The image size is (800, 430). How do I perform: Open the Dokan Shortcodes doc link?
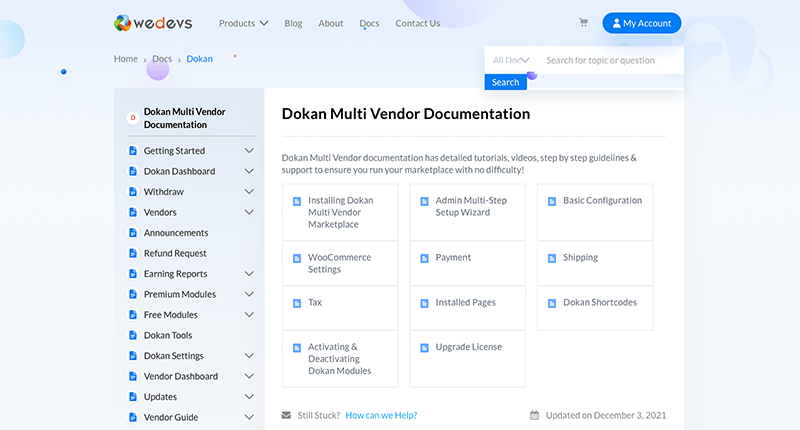click(600, 302)
